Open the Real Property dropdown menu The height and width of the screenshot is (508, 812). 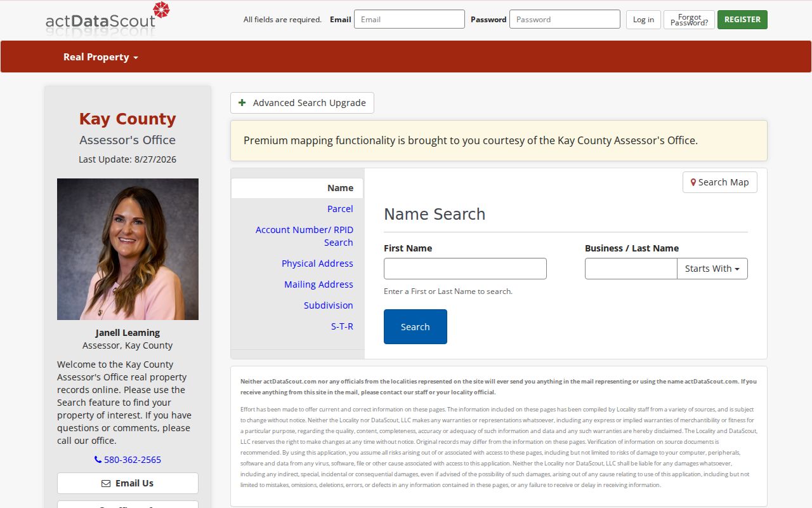(x=100, y=57)
